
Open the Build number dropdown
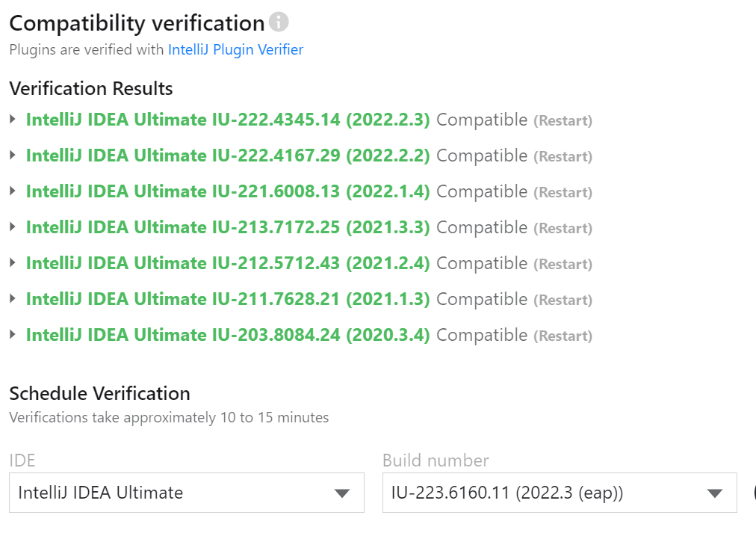pos(560,493)
